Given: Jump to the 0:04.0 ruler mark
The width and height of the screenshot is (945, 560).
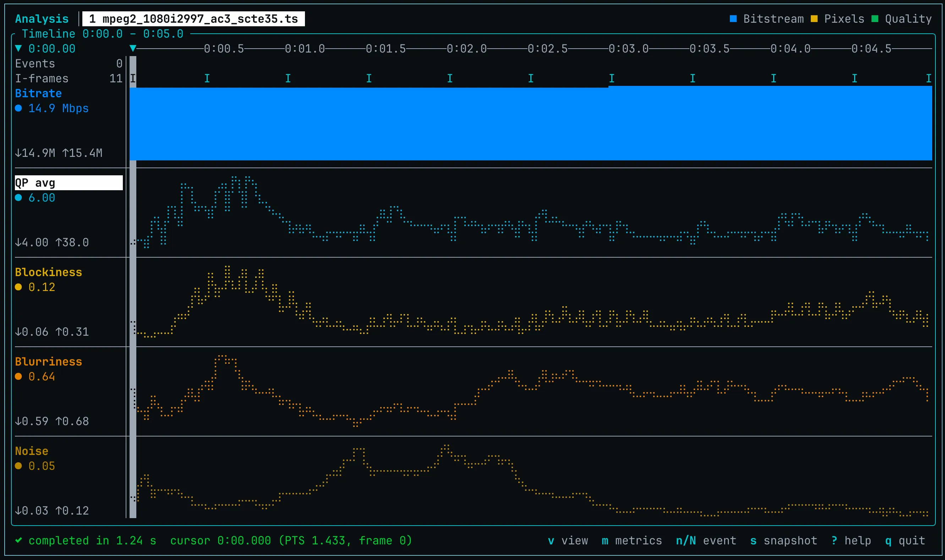Looking at the screenshot, I should pos(790,49).
